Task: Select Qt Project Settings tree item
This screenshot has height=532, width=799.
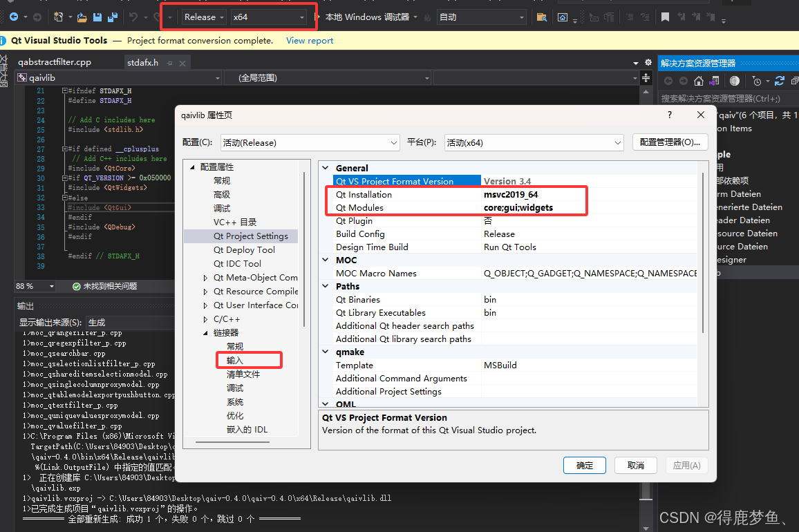Action: pyautogui.click(x=251, y=236)
